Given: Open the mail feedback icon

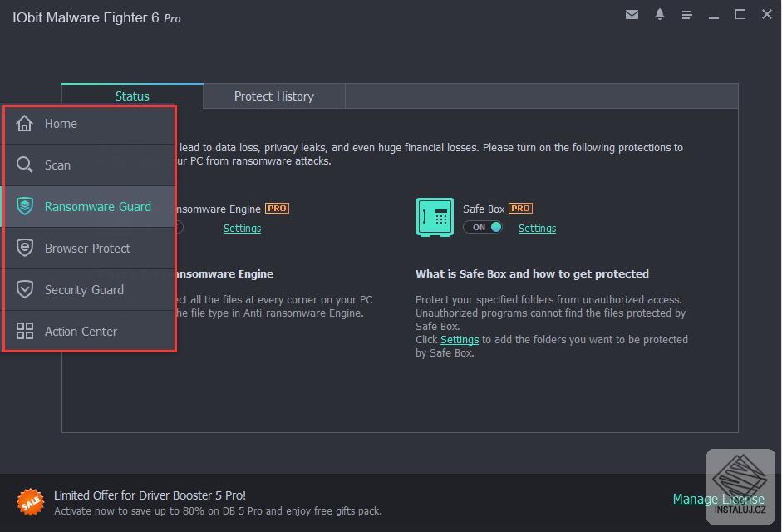Looking at the screenshot, I should coord(632,14).
